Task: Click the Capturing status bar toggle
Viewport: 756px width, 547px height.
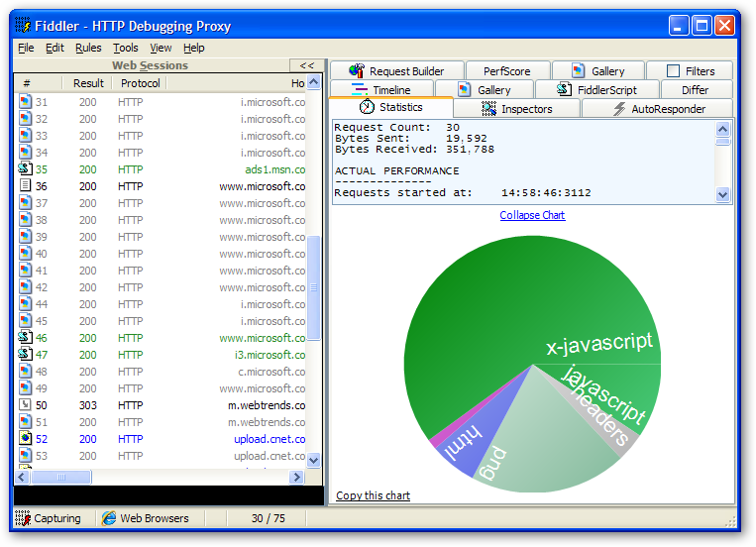Action: 49,518
